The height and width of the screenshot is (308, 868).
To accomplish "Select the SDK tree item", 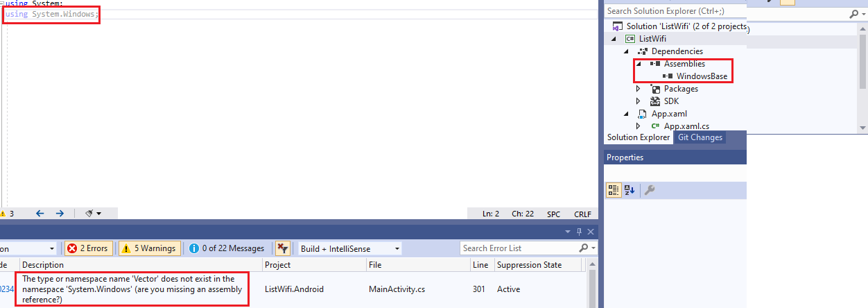I will (x=671, y=101).
